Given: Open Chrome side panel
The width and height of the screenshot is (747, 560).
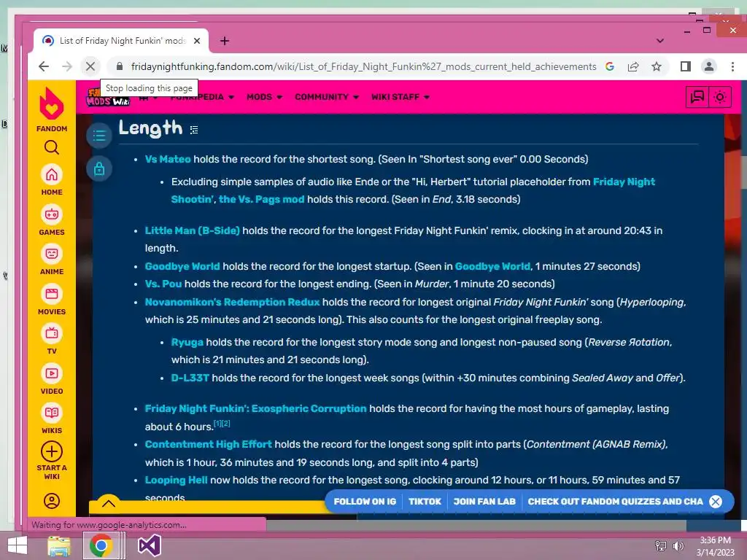Looking at the screenshot, I should pyautogui.click(x=685, y=66).
